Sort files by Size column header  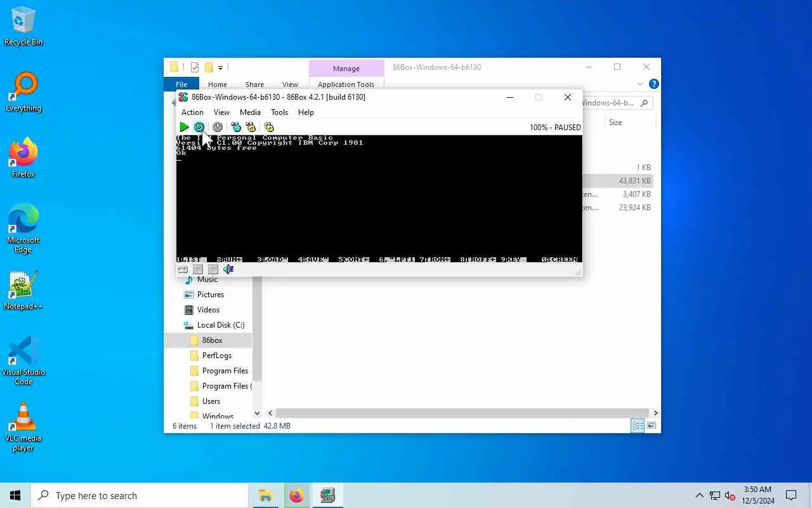[x=615, y=123]
